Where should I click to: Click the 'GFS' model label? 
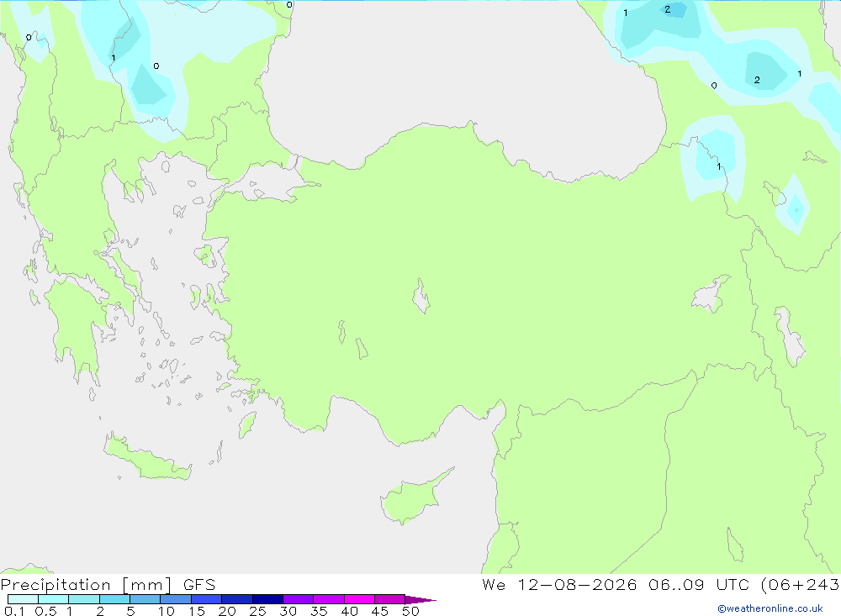point(199,585)
